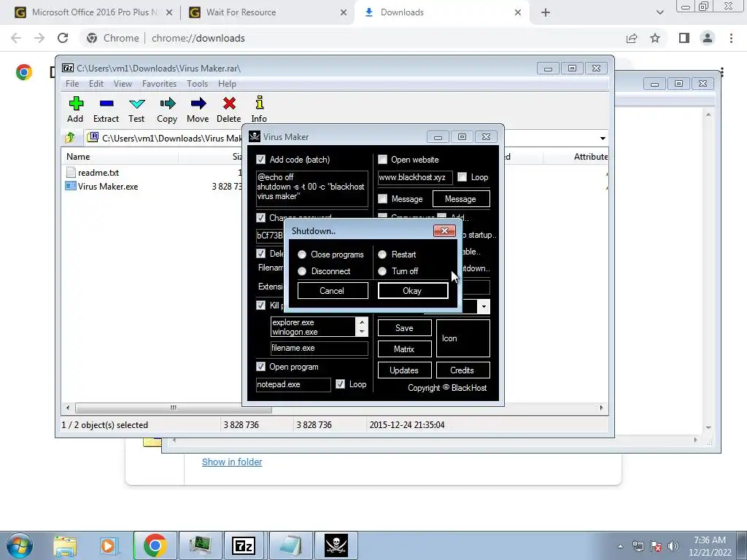Uncheck Add code (batch) checkbox
747x560 pixels.
pos(260,159)
